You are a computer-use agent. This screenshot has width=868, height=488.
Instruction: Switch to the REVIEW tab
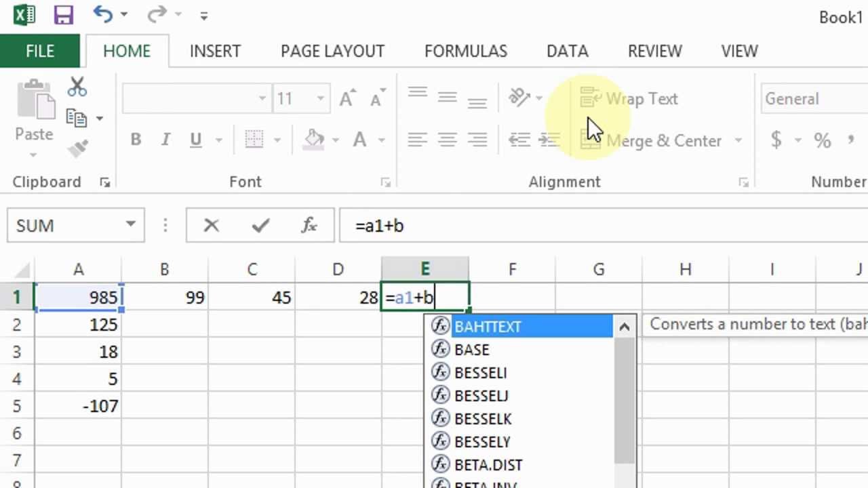(655, 52)
